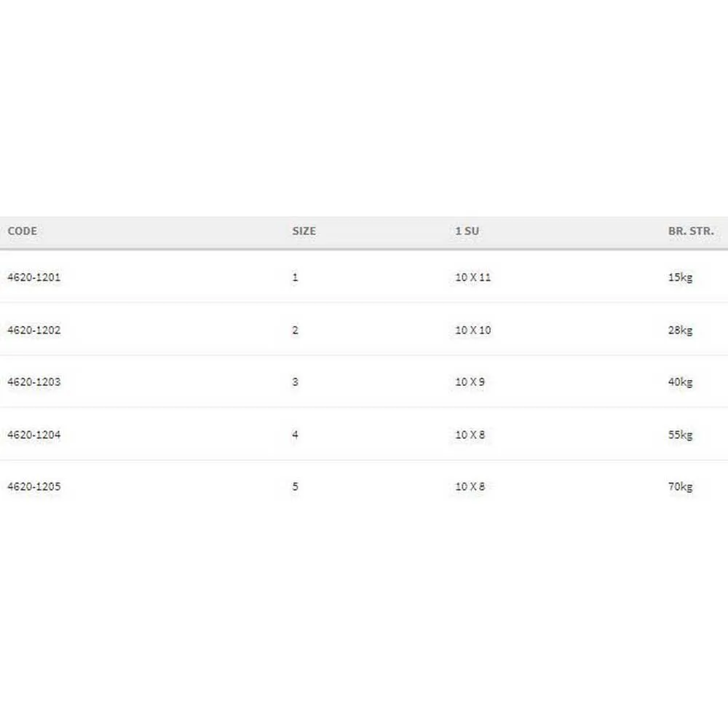Click the 15kg breaking strength value
This screenshot has width=728, height=728.
(680, 277)
